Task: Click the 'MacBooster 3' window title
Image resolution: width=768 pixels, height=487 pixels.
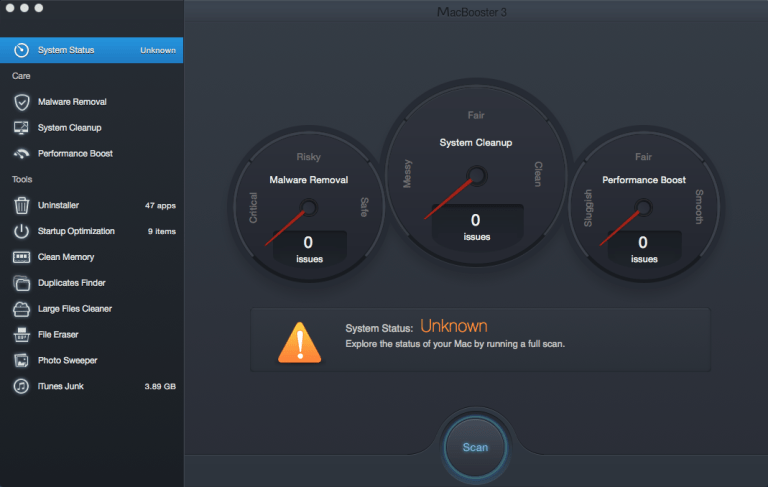Action: (x=472, y=12)
